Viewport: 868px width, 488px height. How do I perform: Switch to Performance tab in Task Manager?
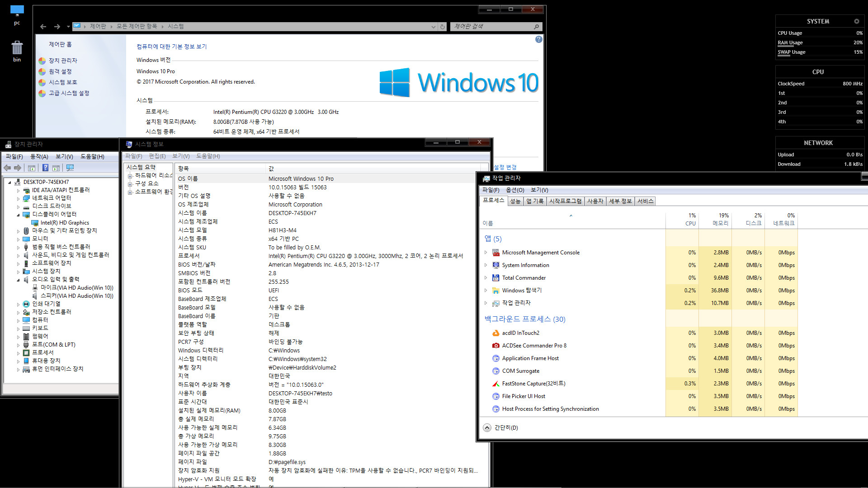(515, 201)
